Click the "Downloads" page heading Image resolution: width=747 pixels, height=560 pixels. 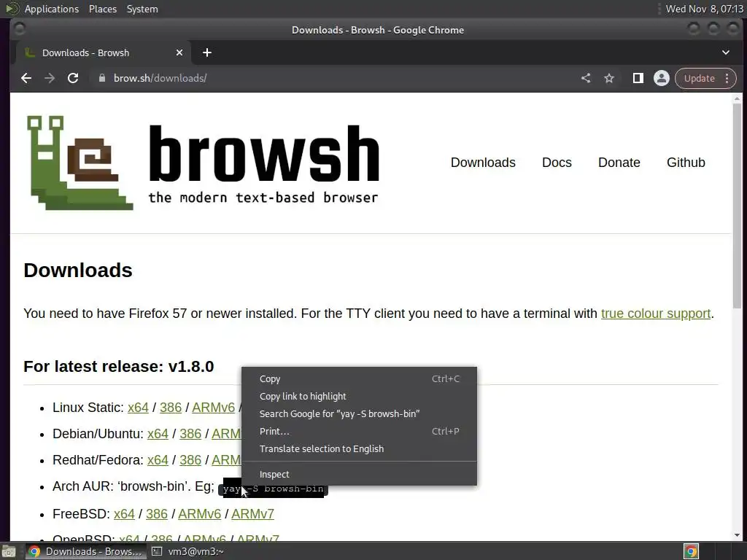(x=78, y=270)
